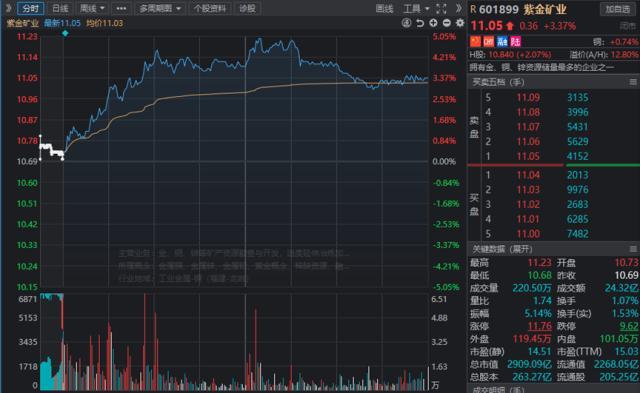Select the 画线 drawing tool
The image size is (640, 393).
click(384, 9)
